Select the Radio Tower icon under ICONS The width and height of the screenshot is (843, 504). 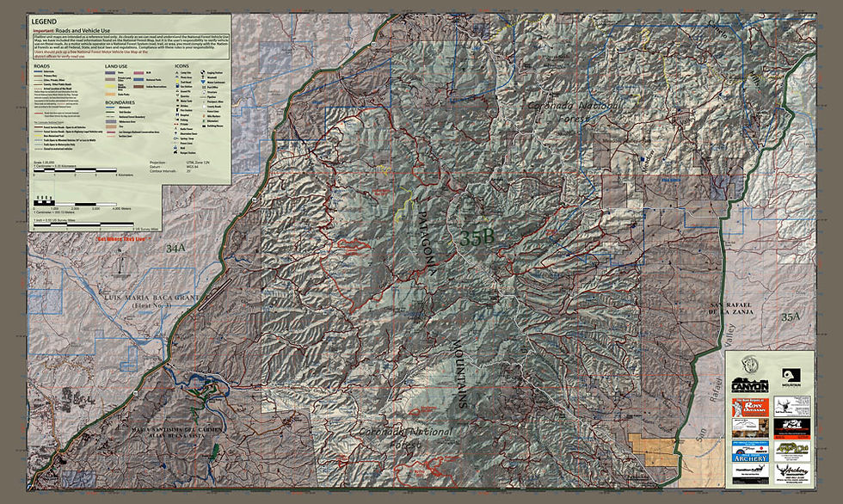point(175,130)
